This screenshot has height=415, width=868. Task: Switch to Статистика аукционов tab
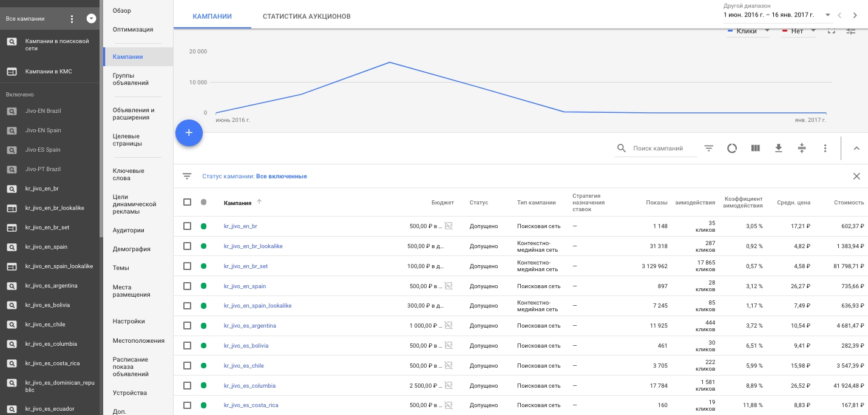coord(307,16)
